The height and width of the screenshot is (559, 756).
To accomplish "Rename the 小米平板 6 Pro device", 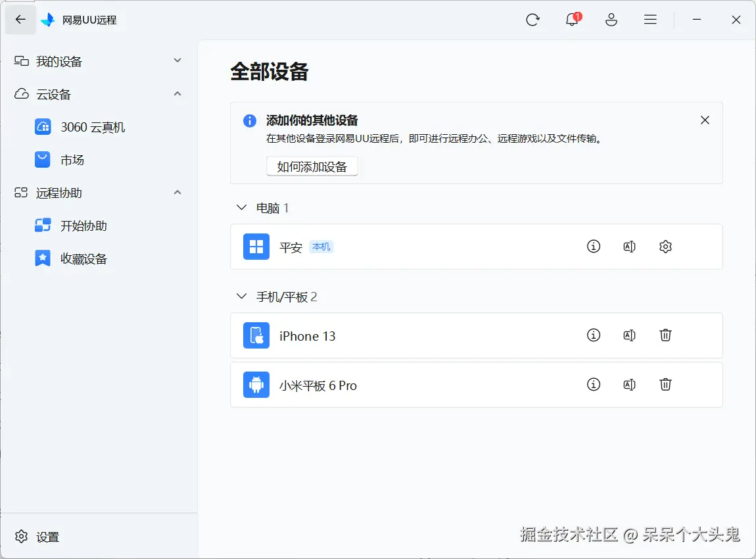I will tap(629, 385).
